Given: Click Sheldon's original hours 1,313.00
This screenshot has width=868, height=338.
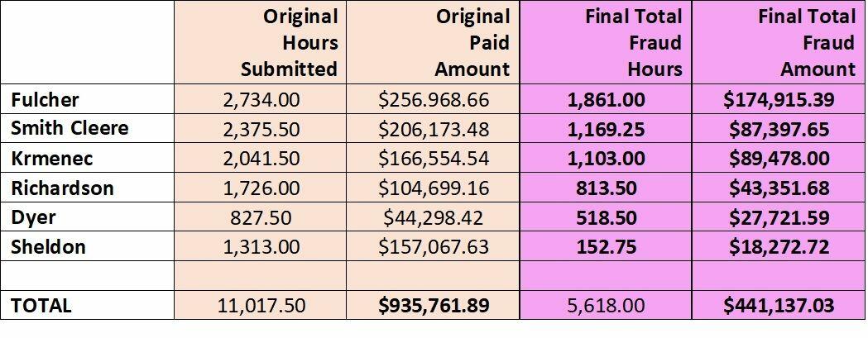Looking at the screenshot, I should tap(260, 247).
